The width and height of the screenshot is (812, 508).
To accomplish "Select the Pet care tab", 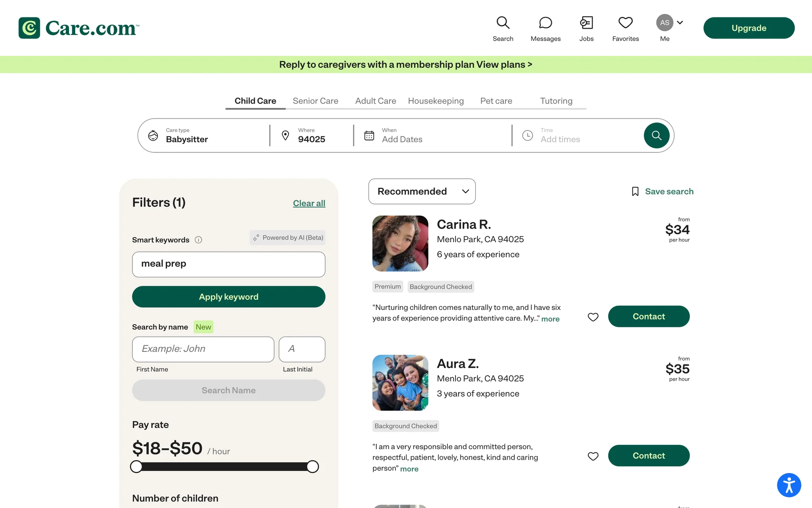I will [496, 101].
